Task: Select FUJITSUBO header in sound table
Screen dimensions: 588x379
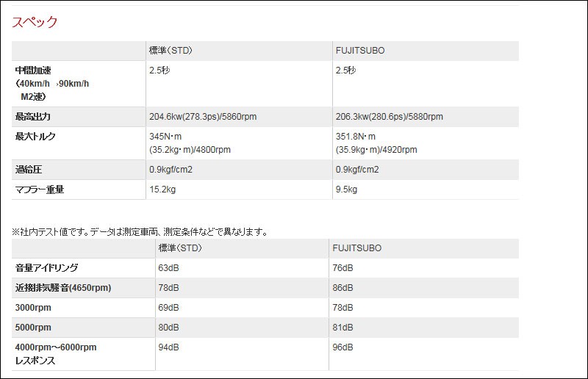Action: [357, 248]
